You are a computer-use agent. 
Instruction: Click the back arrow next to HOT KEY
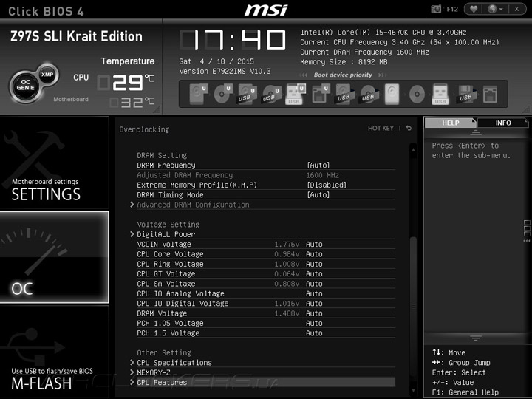coord(409,128)
